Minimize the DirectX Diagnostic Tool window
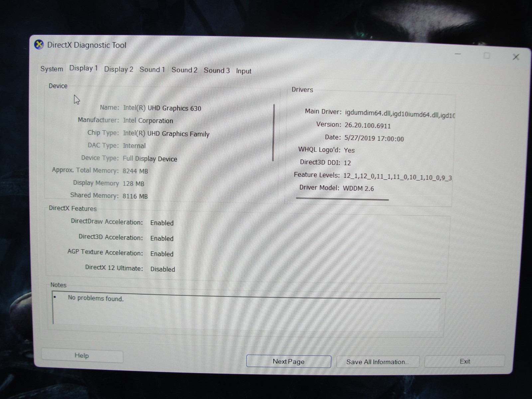The width and height of the screenshot is (532, 399). tap(458, 54)
